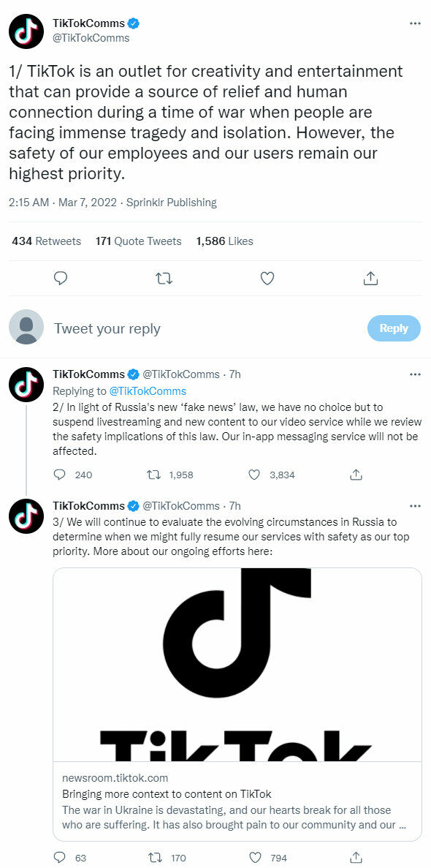Open the newsroom.tiktok.com link card thumbnail
431x868 pixels.
click(x=237, y=664)
